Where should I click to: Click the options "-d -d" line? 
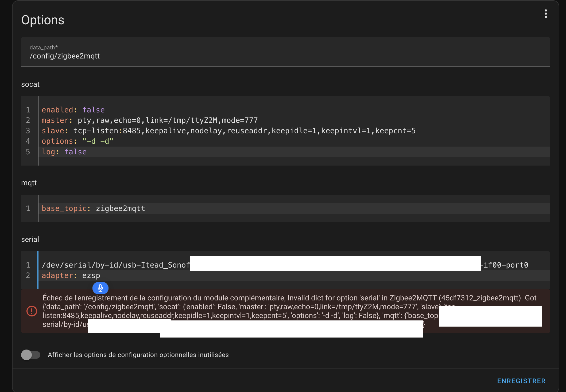(77, 141)
